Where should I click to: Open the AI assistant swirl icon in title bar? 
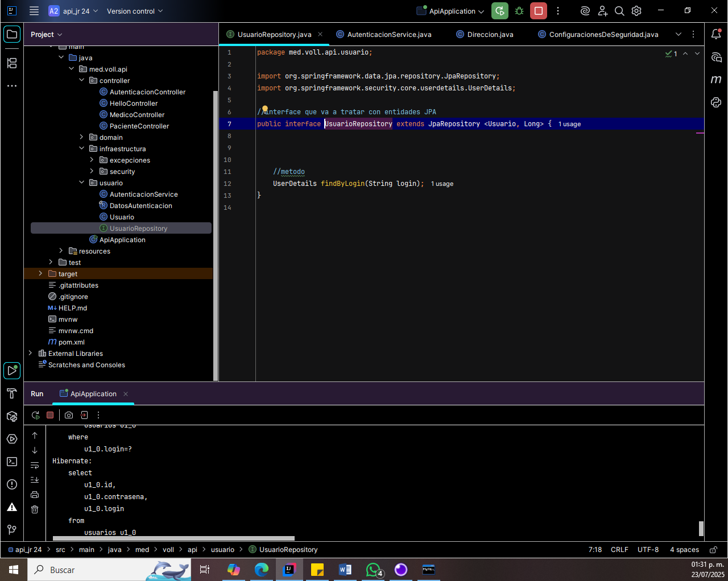click(x=585, y=11)
